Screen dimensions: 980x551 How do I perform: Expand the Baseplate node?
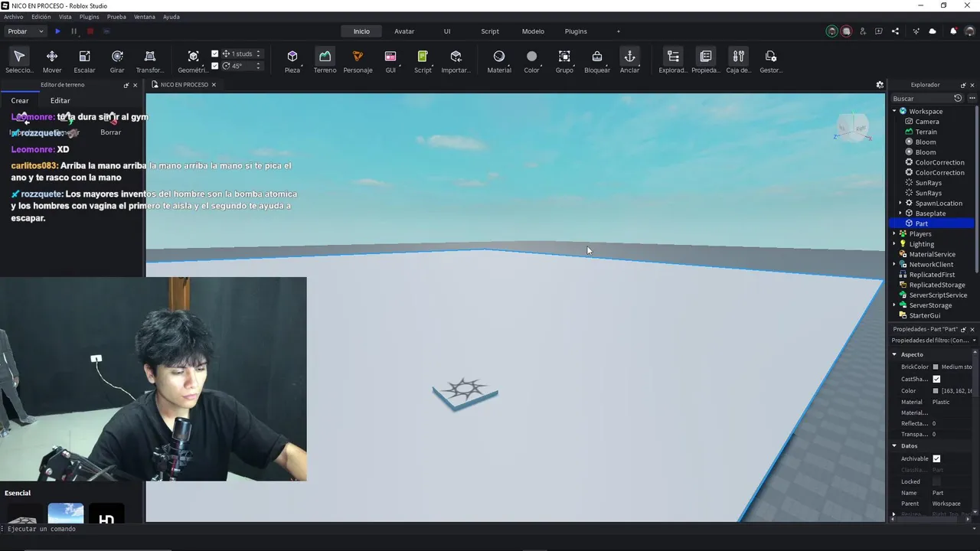tap(900, 214)
